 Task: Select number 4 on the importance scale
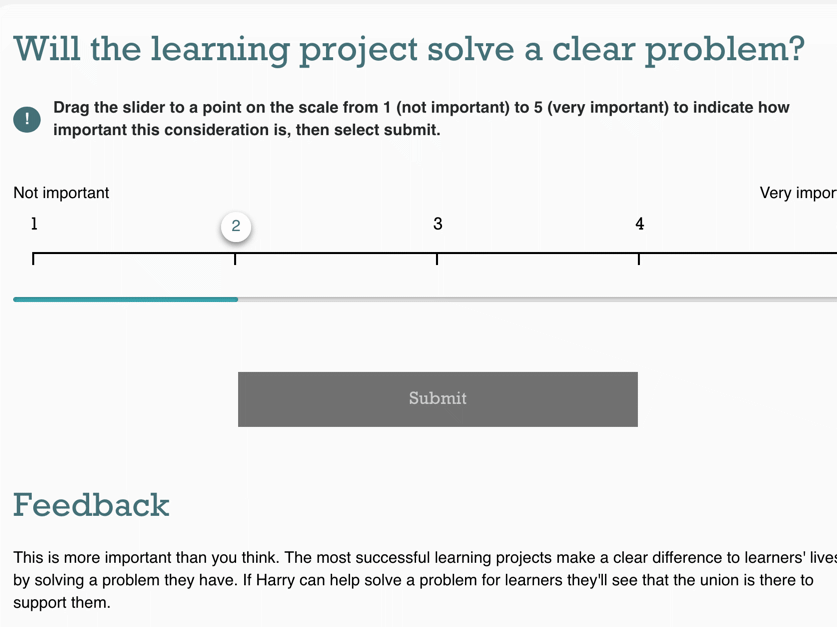(639, 224)
